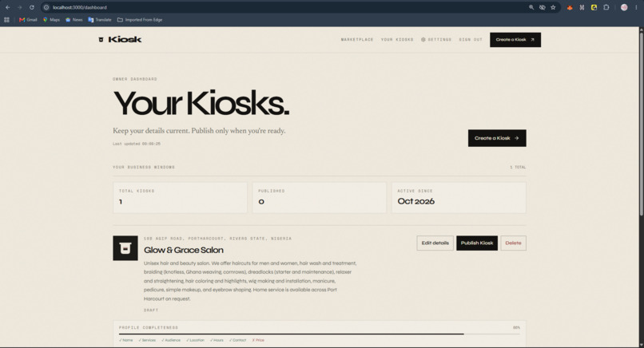Edit details of Glow & Grace Salon
Image resolution: width=644 pixels, height=348 pixels.
point(435,243)
